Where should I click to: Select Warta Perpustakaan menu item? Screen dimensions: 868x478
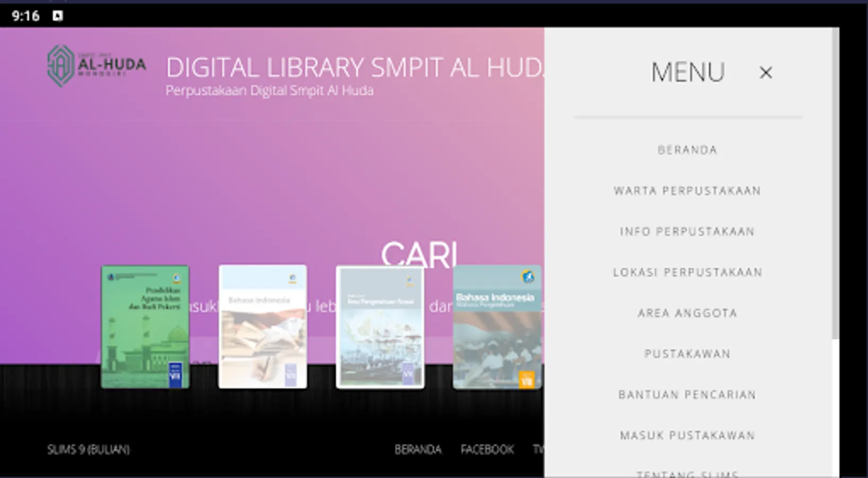coord(687,191)
